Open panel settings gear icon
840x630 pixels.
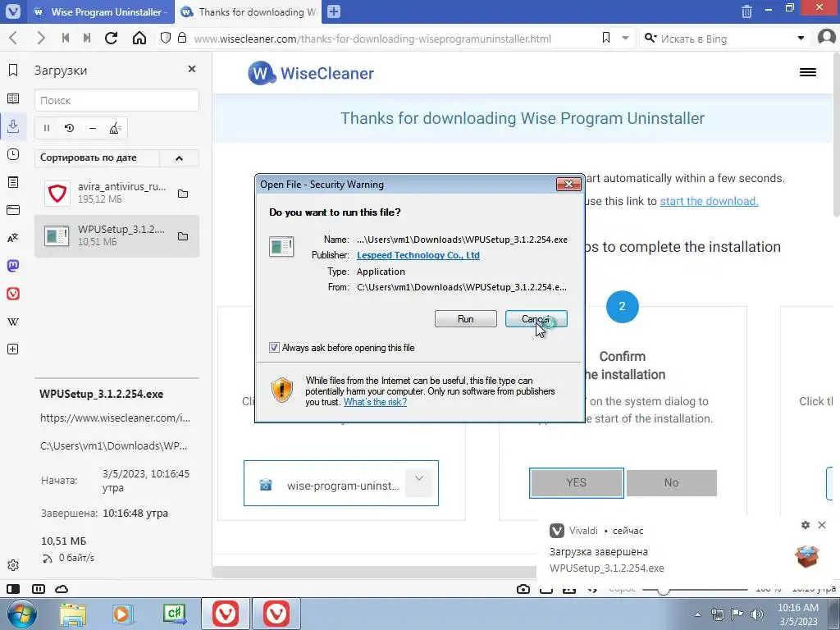click(13, 564)
